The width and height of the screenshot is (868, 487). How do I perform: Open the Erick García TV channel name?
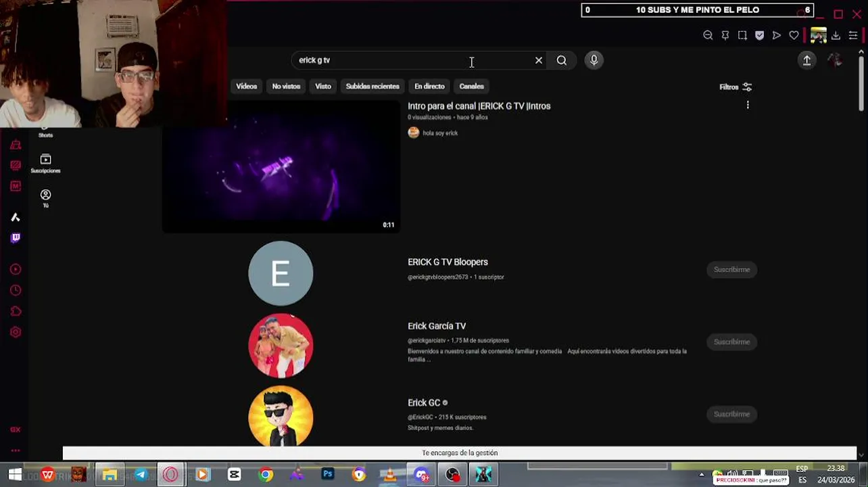tap(437, 326)
